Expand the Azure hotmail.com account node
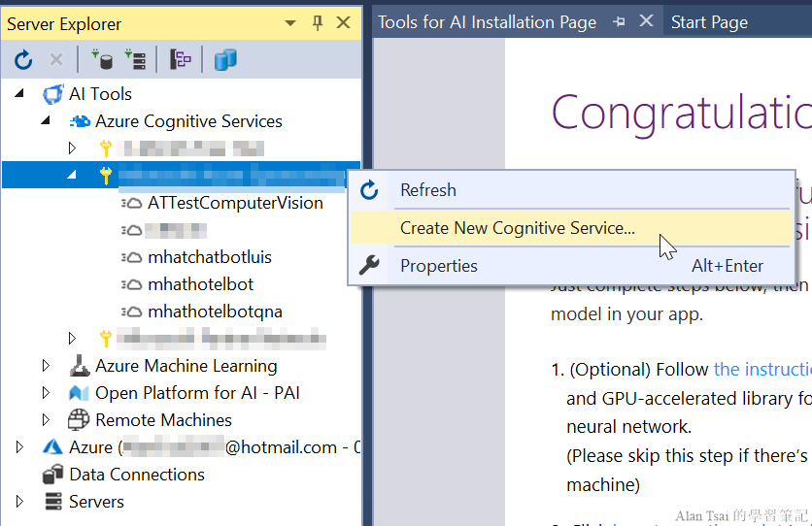This screenshot has width=812, height=526. coord(19,446)
